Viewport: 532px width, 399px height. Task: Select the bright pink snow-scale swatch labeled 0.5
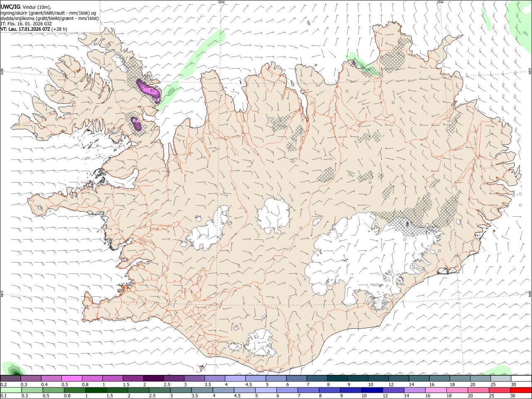pyautogui.click(x=71, y=378)
